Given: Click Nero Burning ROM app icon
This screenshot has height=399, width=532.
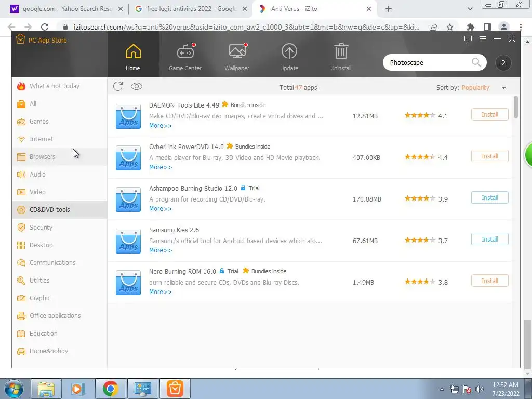Looking at the screenshot, I should [128, 283].
